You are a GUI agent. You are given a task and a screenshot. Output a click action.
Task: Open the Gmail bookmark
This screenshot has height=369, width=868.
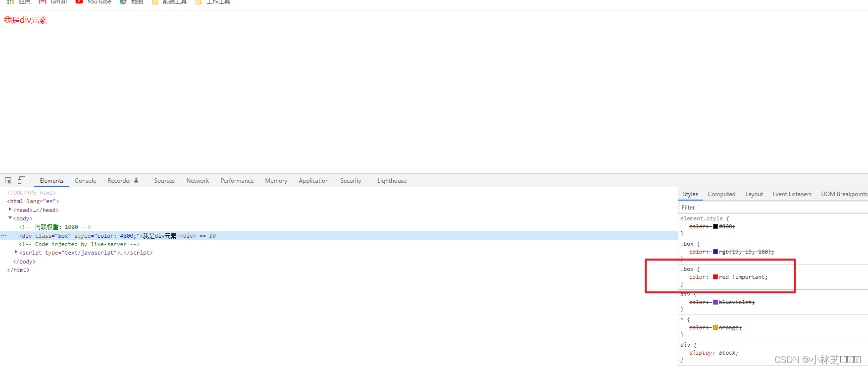(x=53, y=2)
